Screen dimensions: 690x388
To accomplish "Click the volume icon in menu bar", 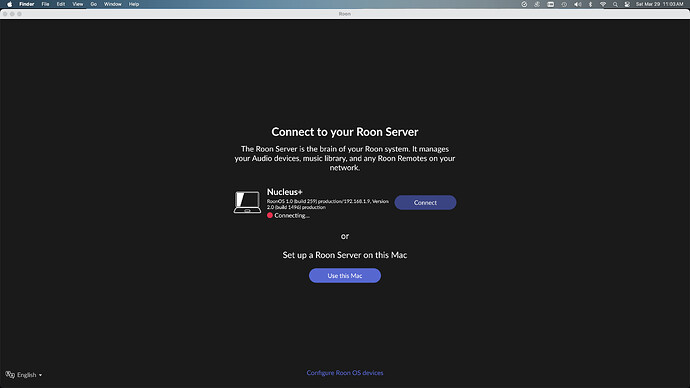I will coord(578,4).
